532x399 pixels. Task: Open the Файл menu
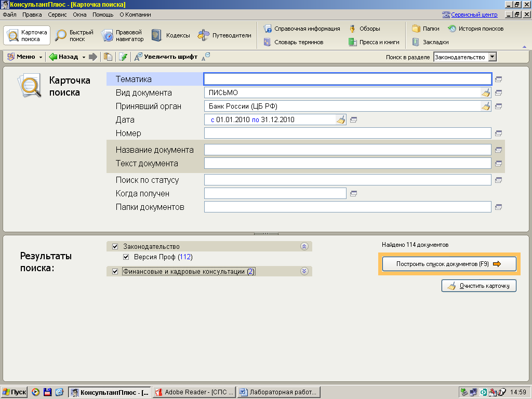[x=9, y=15]
